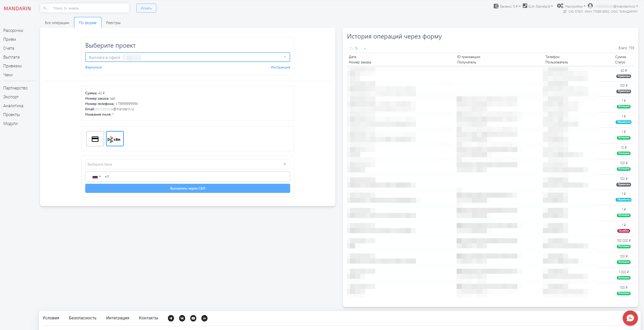Switch to the 'Все операции' tab
The height and width of the screenshot is (330, 644).
tap(57, 23)
